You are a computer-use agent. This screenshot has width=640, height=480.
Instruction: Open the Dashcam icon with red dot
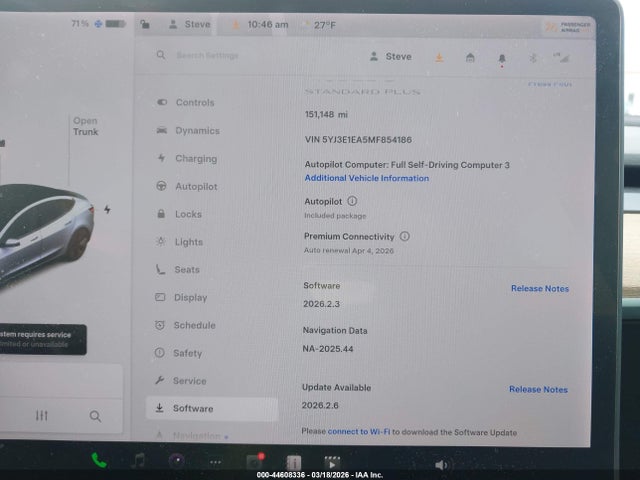point(255,461)
